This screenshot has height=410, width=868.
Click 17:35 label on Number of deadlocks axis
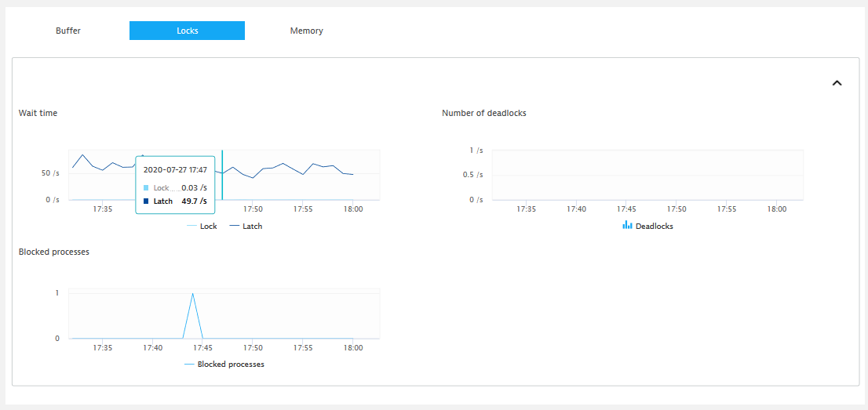point(526,209)
